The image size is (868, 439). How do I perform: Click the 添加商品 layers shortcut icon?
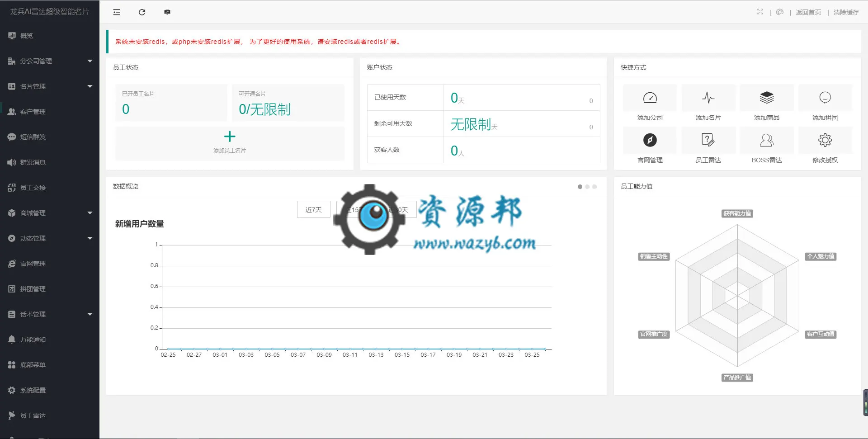767,98
